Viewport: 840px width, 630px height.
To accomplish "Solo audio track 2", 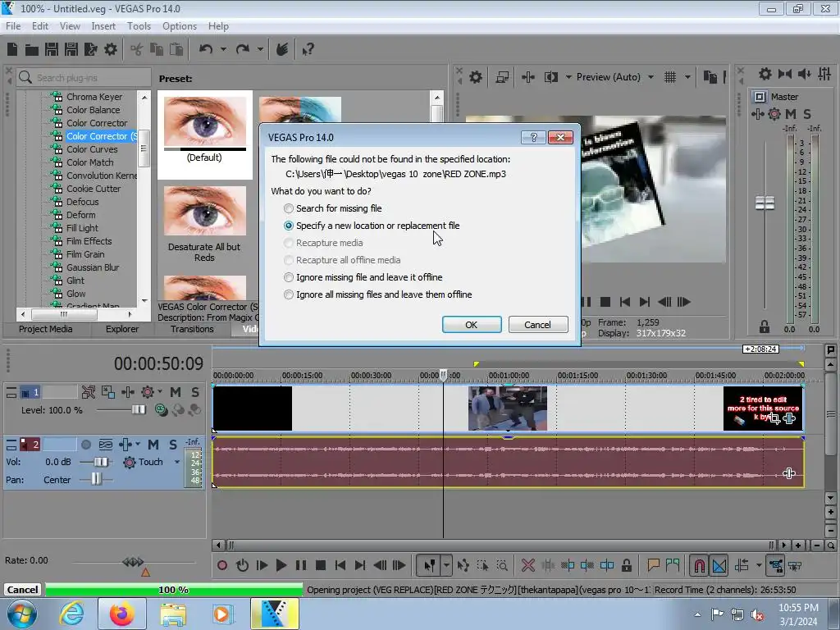I will (x=172, y=445).
